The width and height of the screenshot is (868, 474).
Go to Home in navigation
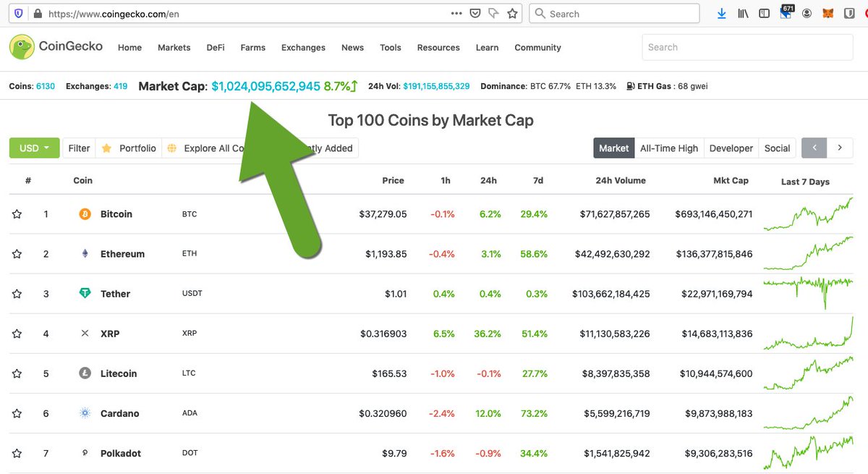click(x=130, y=48)
